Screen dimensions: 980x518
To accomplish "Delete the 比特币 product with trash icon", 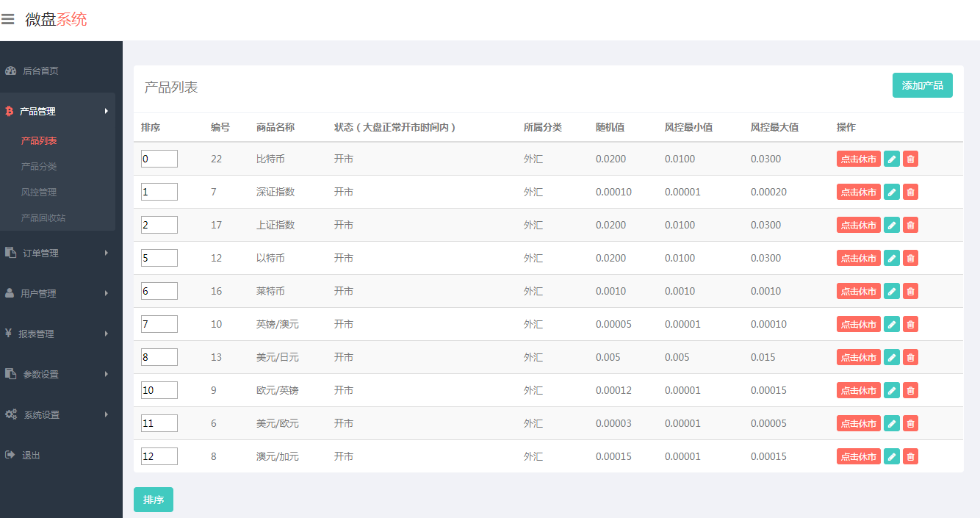I will click(910, 159).
